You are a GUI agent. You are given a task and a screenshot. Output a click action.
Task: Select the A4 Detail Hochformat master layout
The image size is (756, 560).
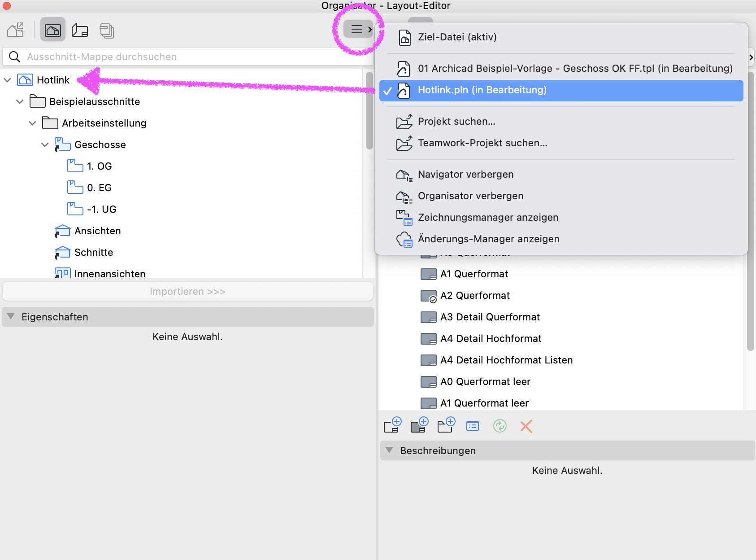(x=481, y=338)
